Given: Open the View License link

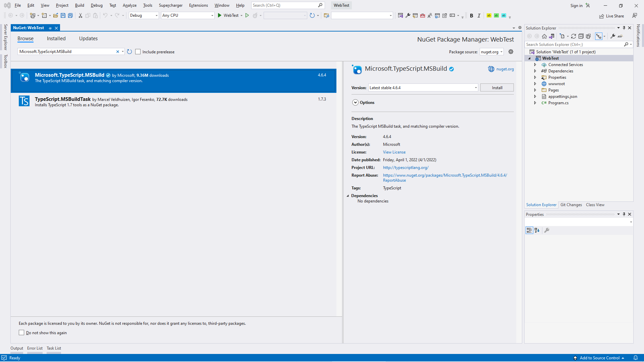Looking at the screenshot, I should [x=394, y=152].
